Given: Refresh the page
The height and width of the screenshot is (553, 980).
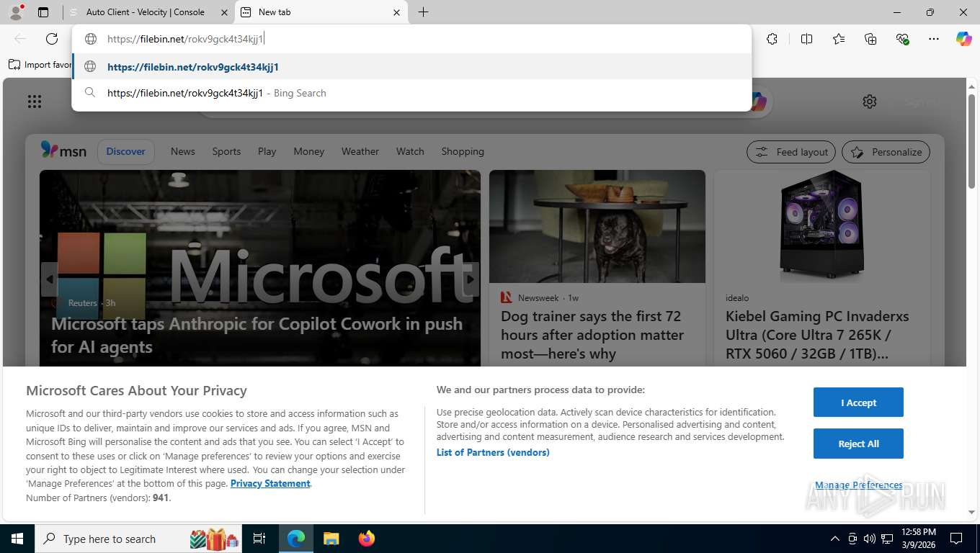Looking at the screenshot, I should coord(52,39).
